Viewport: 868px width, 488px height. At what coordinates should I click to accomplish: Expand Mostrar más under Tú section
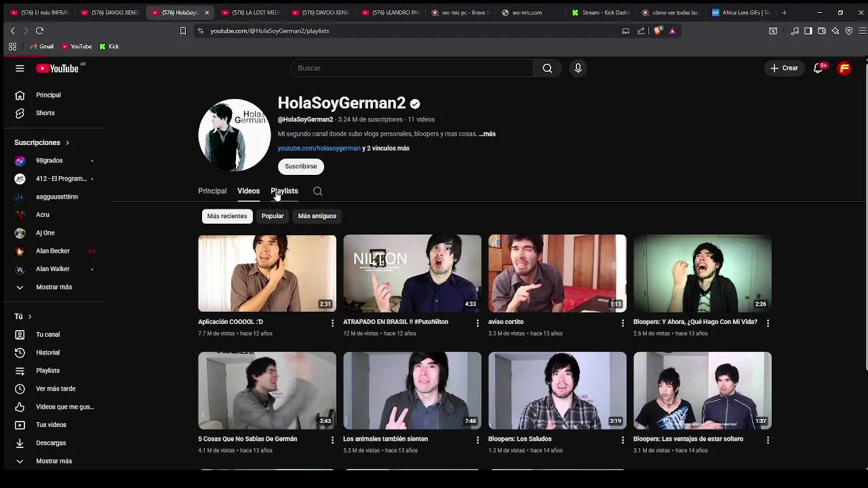point(54,461)
